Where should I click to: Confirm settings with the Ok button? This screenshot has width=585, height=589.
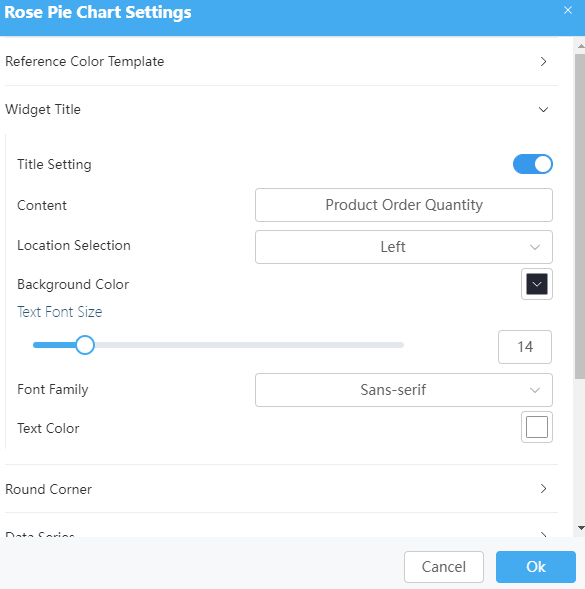(536, 567)
